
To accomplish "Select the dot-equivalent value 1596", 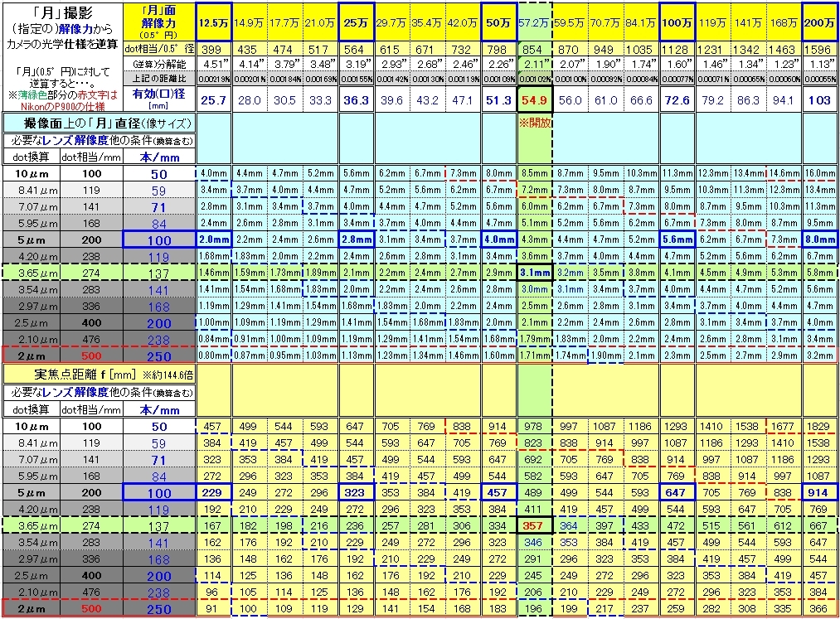I will [819, 49].
